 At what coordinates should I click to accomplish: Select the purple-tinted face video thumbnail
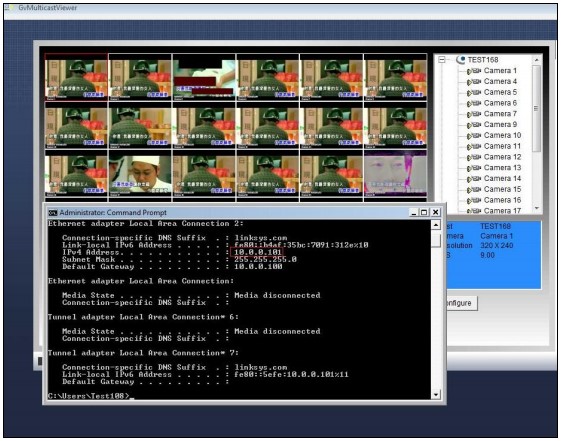(x=395, y=174)
